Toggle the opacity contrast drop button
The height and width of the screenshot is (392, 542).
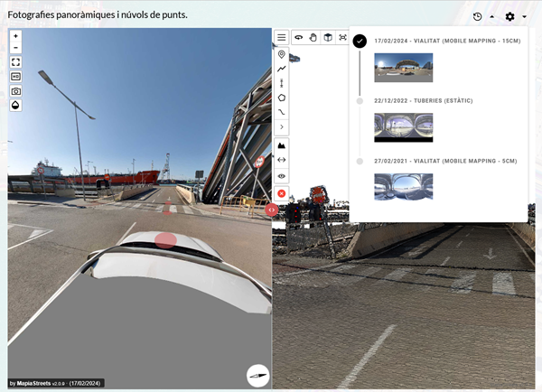(16, 106)
